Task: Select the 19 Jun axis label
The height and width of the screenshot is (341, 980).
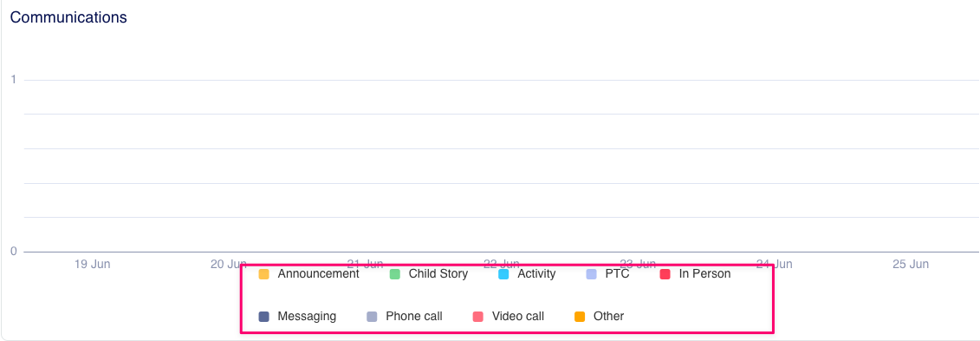Action: pyautogui.click(x=92, y=264)
